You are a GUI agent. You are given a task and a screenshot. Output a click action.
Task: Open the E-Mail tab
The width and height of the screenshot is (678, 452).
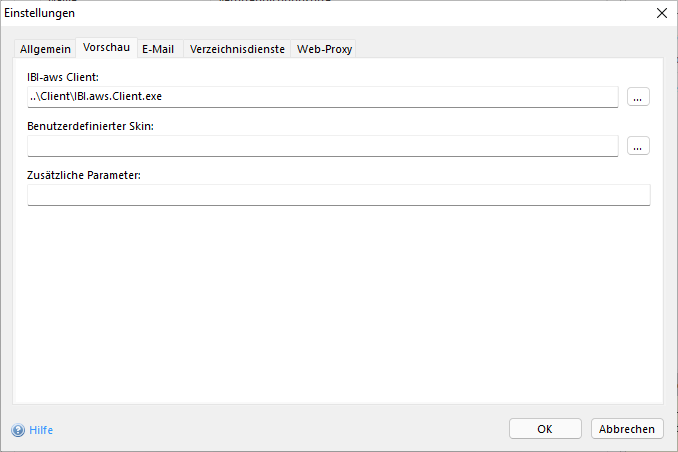point(158,49)
